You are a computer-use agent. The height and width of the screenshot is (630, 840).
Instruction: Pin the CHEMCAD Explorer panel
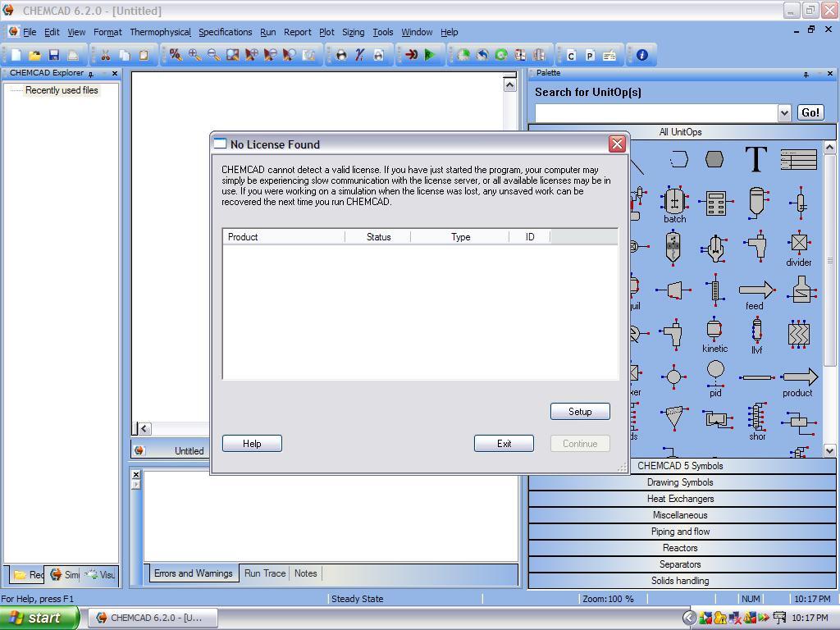[x=91, y=74]
